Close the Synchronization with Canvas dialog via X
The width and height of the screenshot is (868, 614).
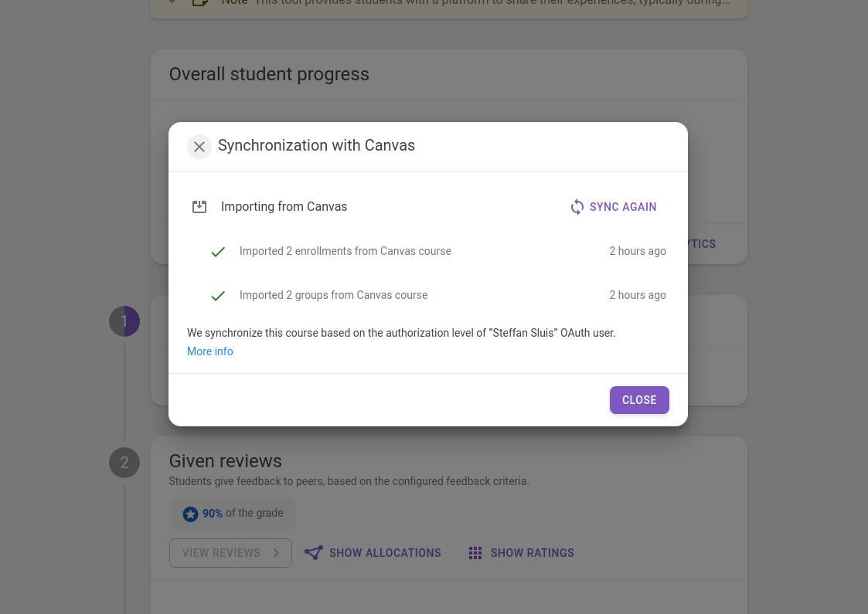(x=199, y=147)
